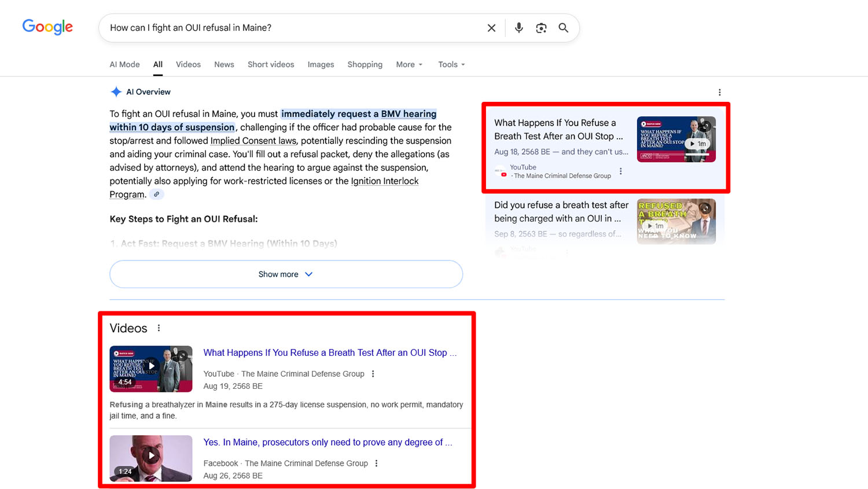Switch to the AI Mode tab

(124, 65)
